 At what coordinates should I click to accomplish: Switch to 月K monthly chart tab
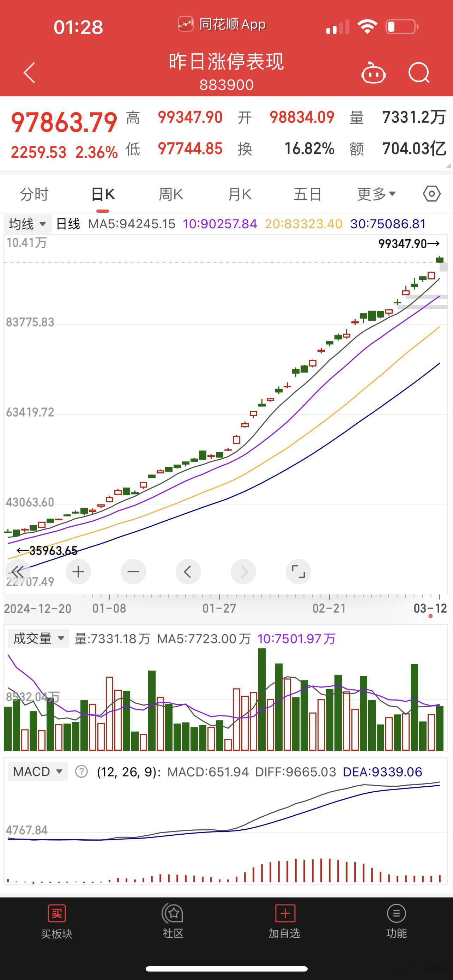point(240,194)
